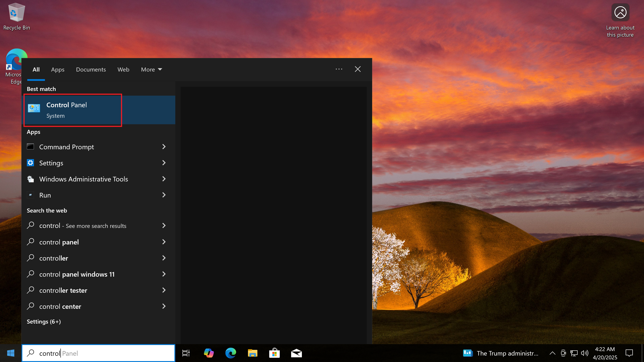
Task: Click the Show desktop sliver at taskbar edge
Action: 642,353
